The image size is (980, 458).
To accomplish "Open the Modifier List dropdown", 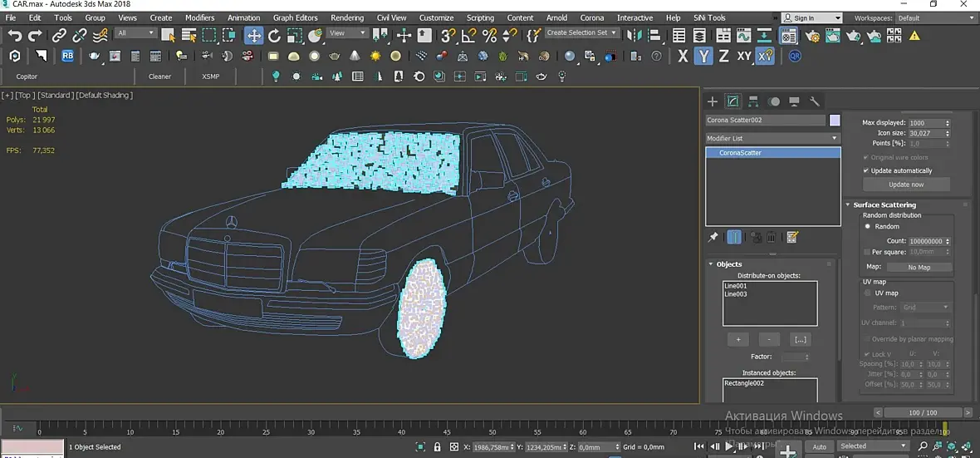I will pos(772,138).
